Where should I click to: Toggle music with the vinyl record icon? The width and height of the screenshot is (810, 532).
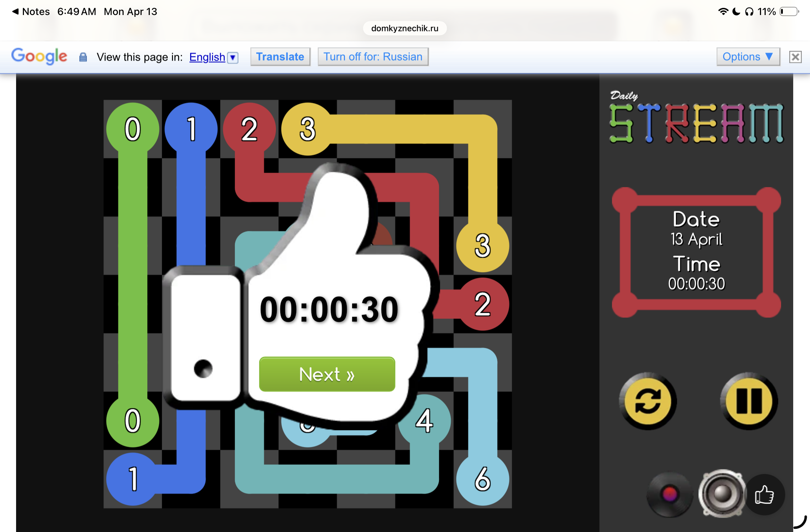[x=670, y=494]
